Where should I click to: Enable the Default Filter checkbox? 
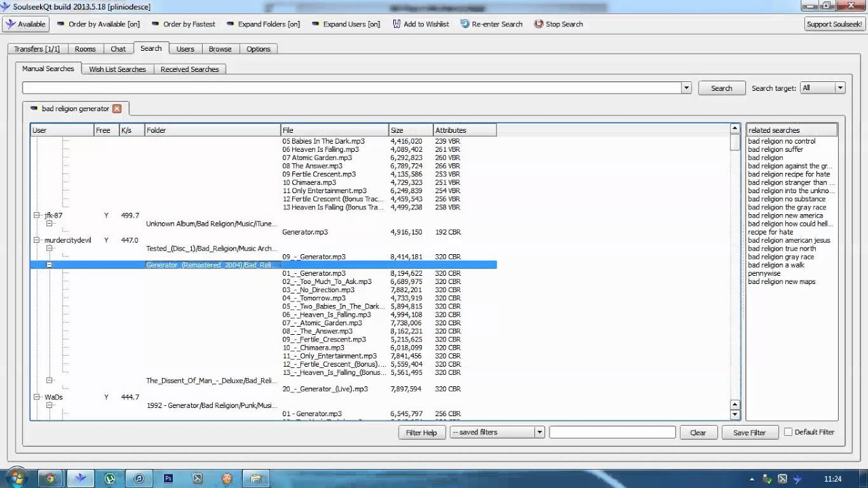[x=788, y=432]
